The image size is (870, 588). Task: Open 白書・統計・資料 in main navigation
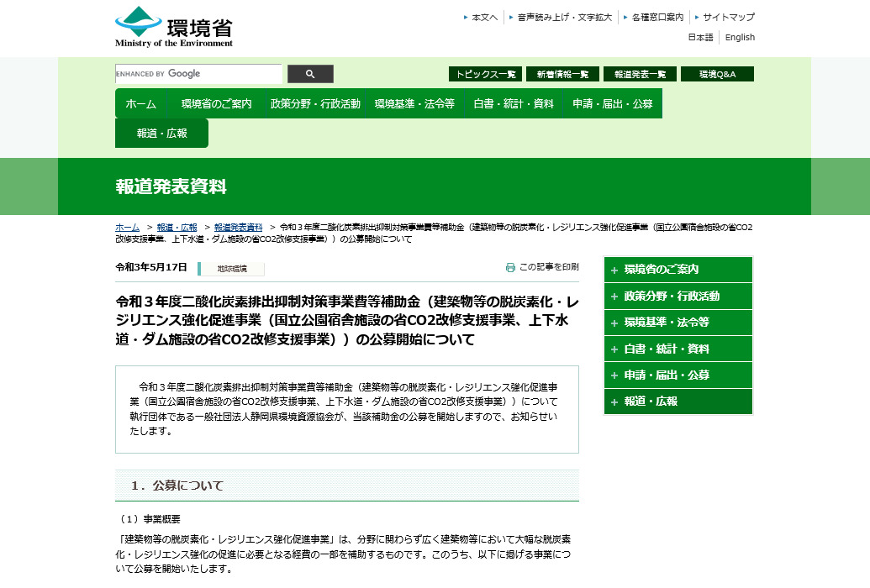[513, 103]
